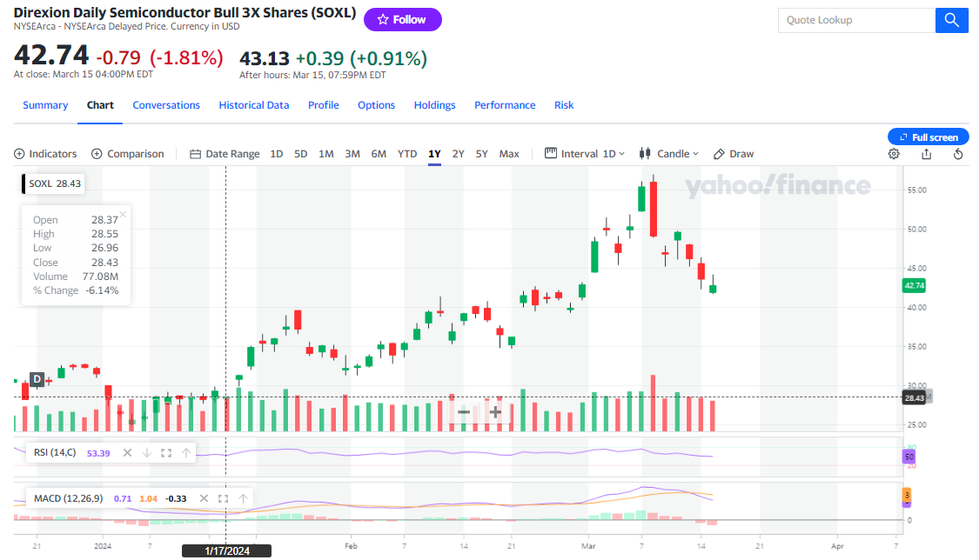Open the Historical Data tab
979x560 pixels.
click(253, 105)
